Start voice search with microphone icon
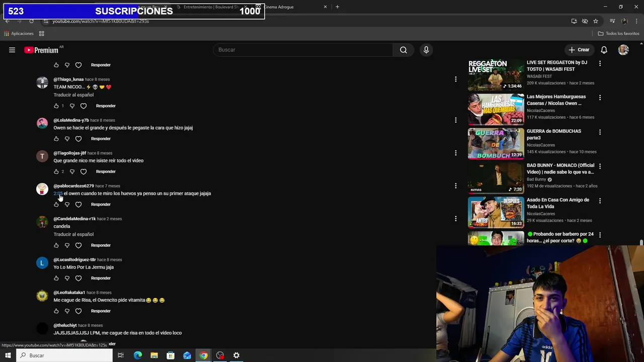Viewport: 644px width, 362px height. [426, 50]
